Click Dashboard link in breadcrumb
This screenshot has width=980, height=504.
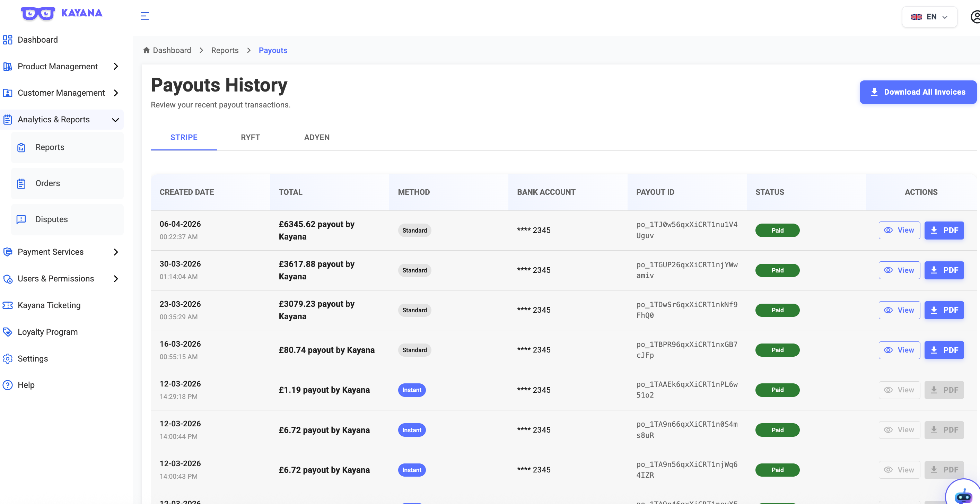[172, 50]
